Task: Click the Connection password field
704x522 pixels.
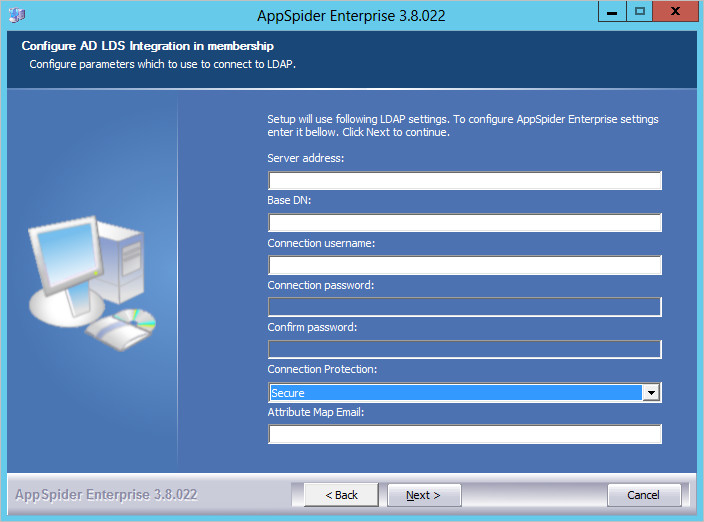Action: [x=464, y=307]
